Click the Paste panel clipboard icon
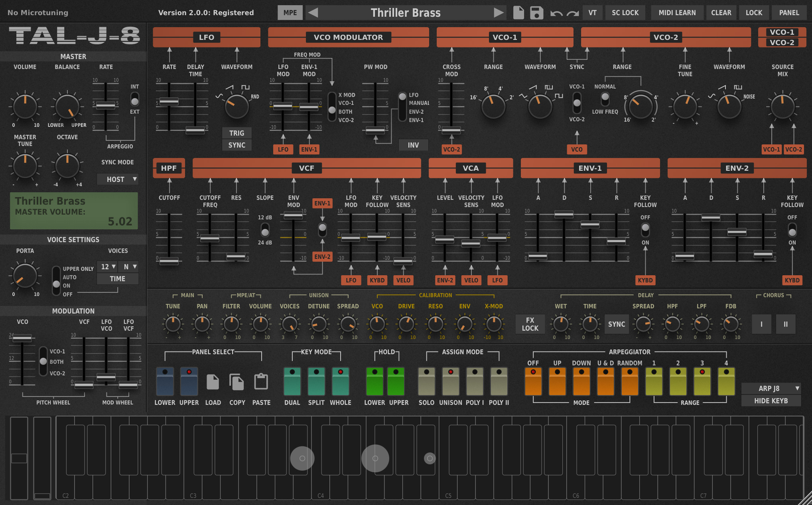 [x=261, y=382]
